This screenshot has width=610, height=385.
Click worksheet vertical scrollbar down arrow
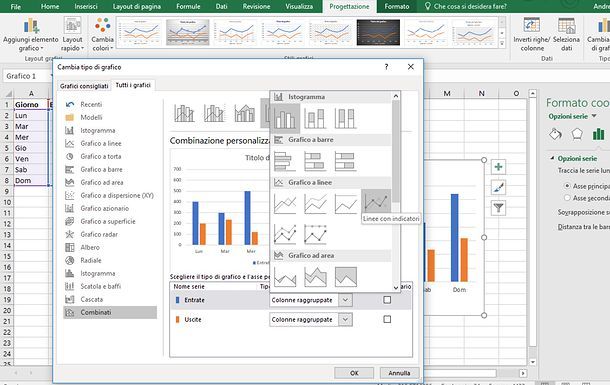(533, 362)
